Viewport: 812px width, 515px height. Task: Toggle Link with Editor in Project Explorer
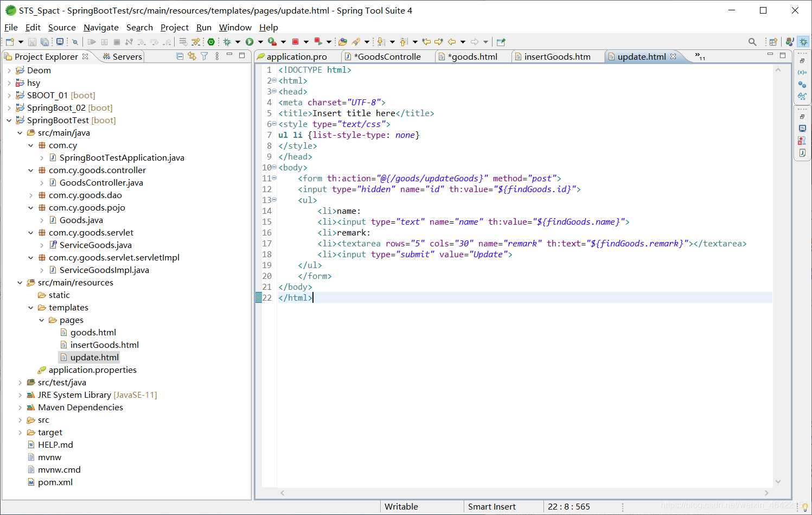point(192,56)
